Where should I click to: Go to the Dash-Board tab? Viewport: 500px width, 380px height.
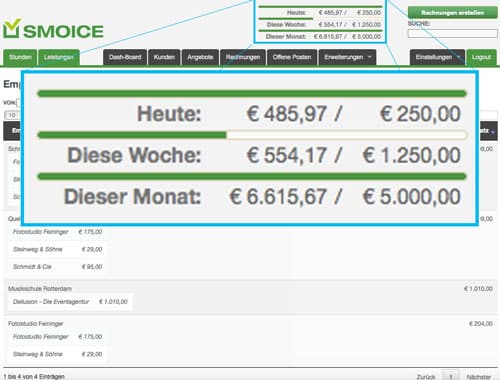click(125, 57)
